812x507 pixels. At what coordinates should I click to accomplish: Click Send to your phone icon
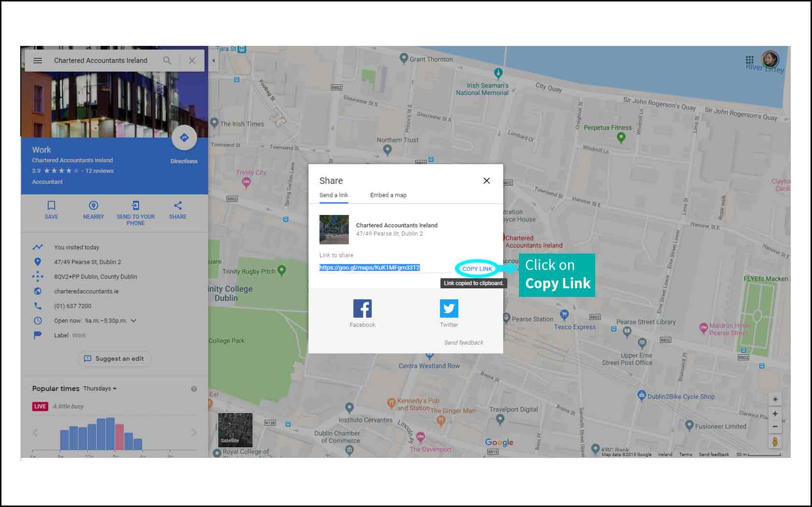[136, 206]
